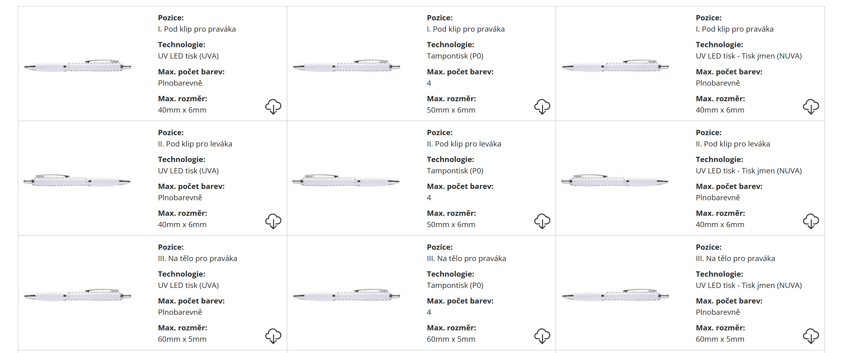Download template for UVA right-handed under-clip print
Viewport: 868px width, 353px height.
(x=273, y=107)
